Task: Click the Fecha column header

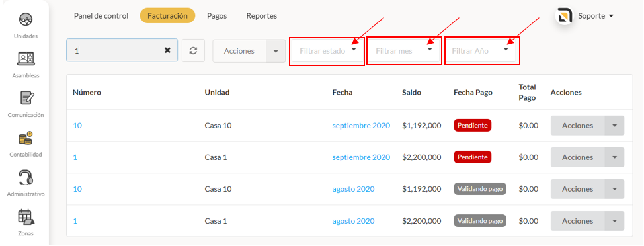Action: pos(342,93)
